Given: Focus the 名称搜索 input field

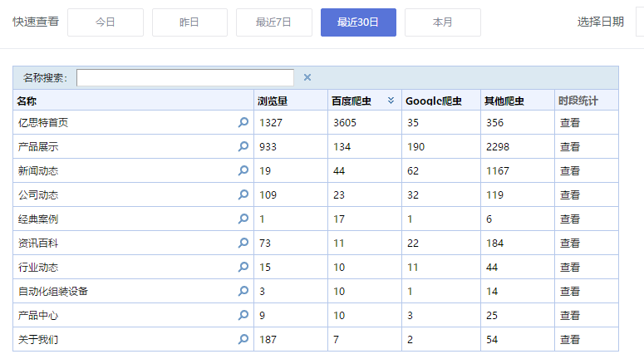Looking at the screenshot, I should click(185, 77).
